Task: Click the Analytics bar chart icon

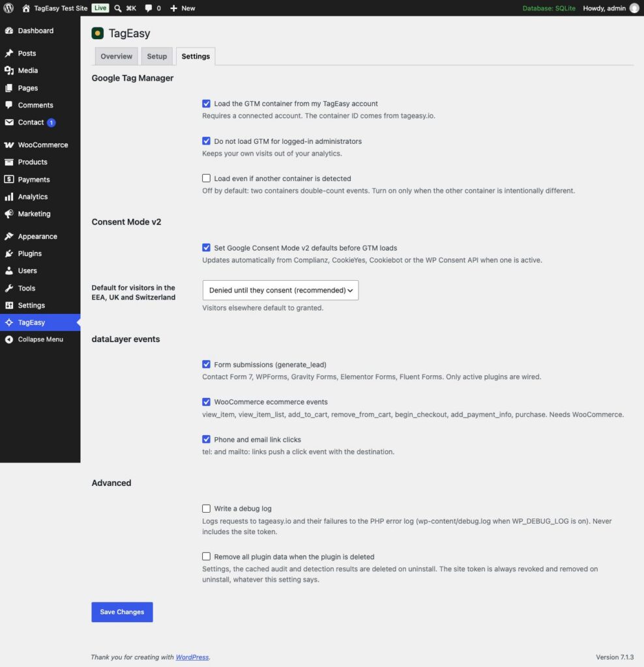Action: point(9,197)
